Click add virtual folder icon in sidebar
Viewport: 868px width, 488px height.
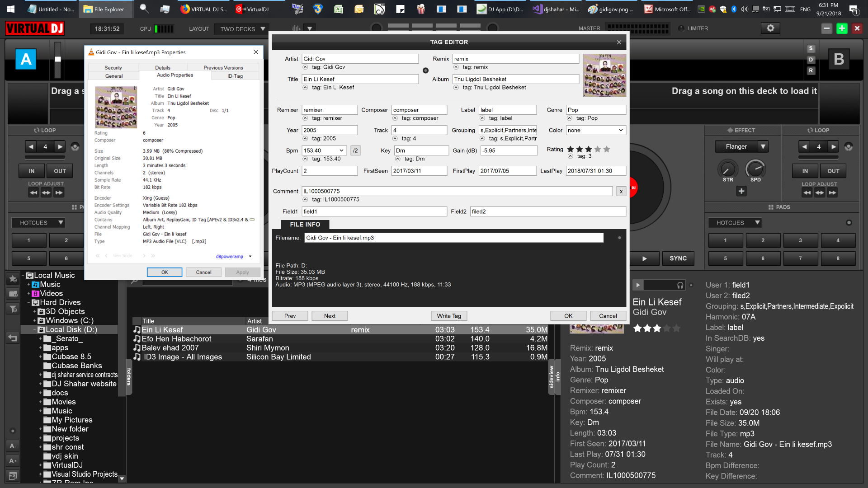(x=13, y=294)
